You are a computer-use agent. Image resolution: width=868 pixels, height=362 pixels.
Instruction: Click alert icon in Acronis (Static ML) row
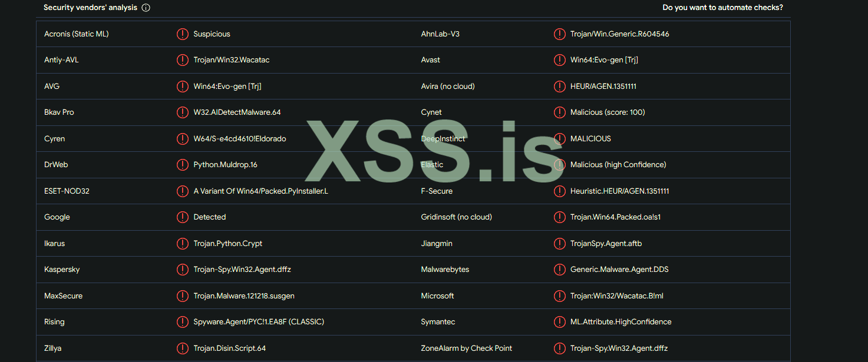[x=183, y=34]
